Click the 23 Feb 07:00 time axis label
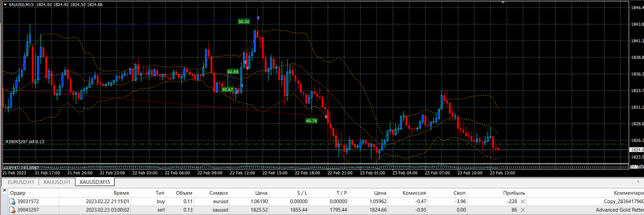 (x=437, y=173)
